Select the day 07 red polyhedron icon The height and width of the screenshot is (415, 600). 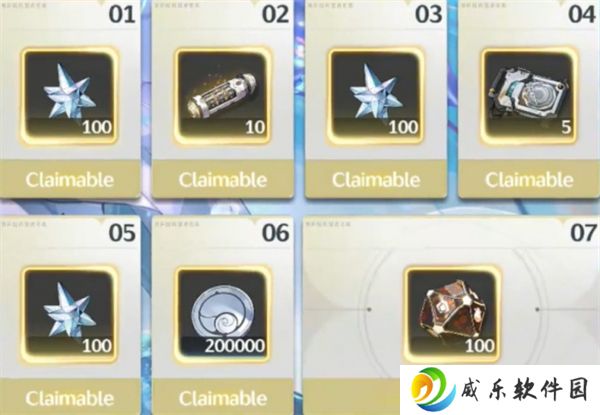pos(452,314)
